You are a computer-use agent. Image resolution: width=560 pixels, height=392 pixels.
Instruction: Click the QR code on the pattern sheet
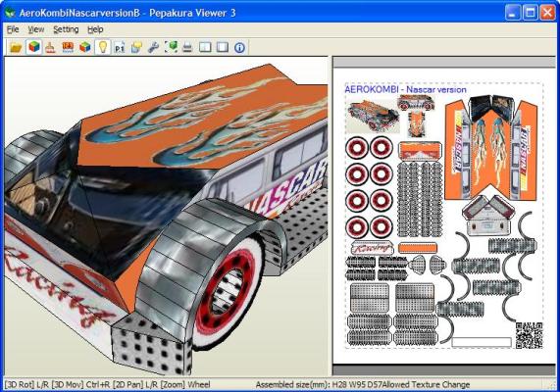[x=529, y=335]
